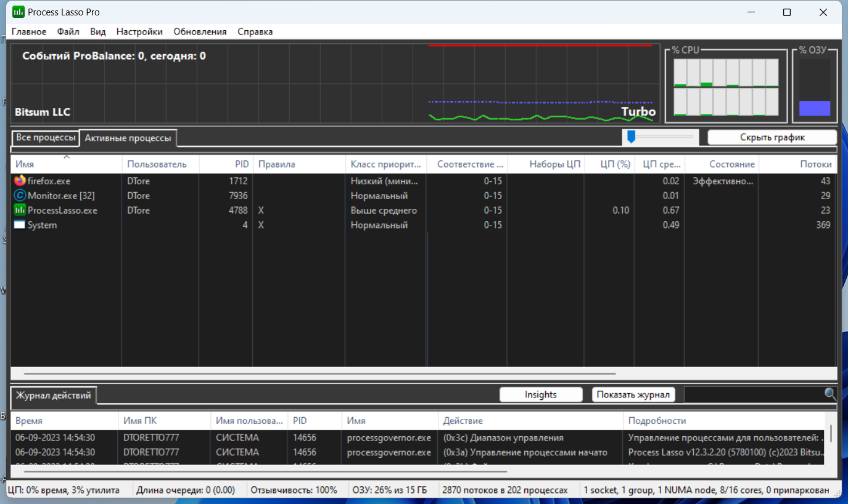Switch to the Все процессы tab

(x=46, y=137)
